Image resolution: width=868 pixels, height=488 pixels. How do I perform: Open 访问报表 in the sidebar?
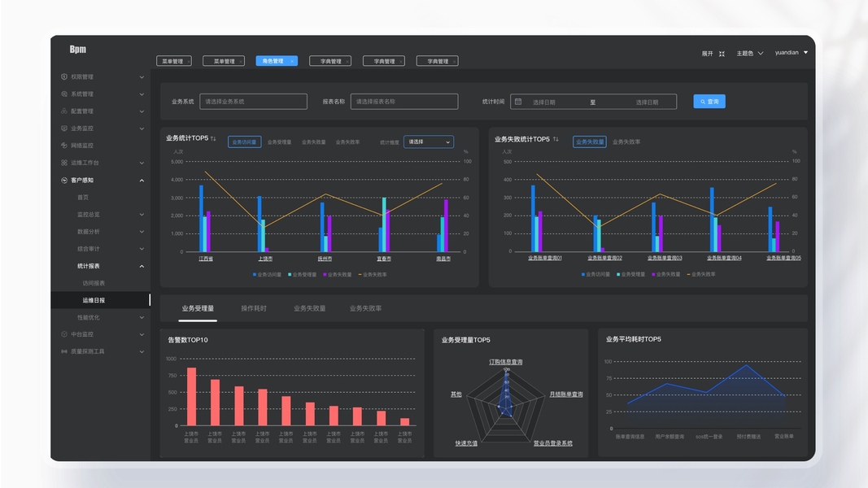94,283
